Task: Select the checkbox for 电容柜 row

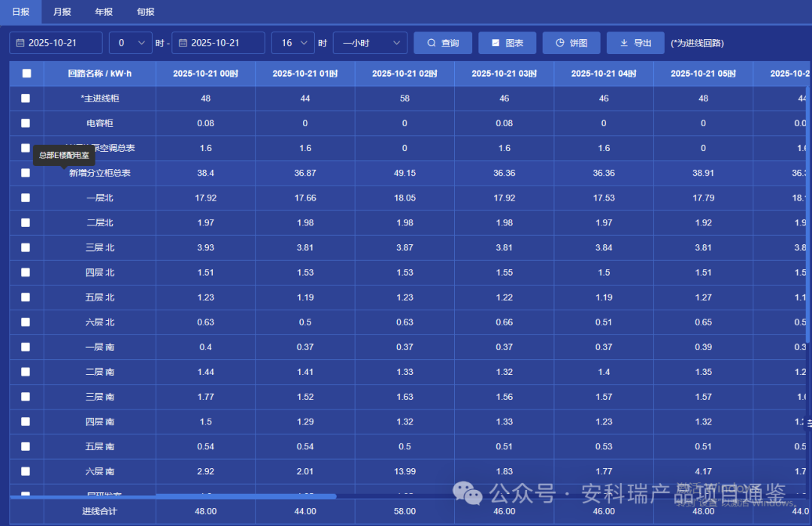Action: coord(26,123)
